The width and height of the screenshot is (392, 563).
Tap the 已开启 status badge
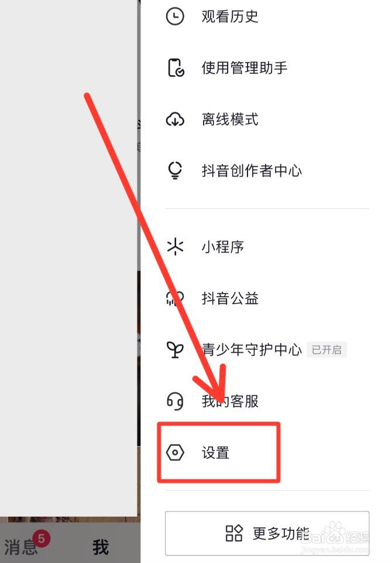pyautogui.click(x=326, y=350)
